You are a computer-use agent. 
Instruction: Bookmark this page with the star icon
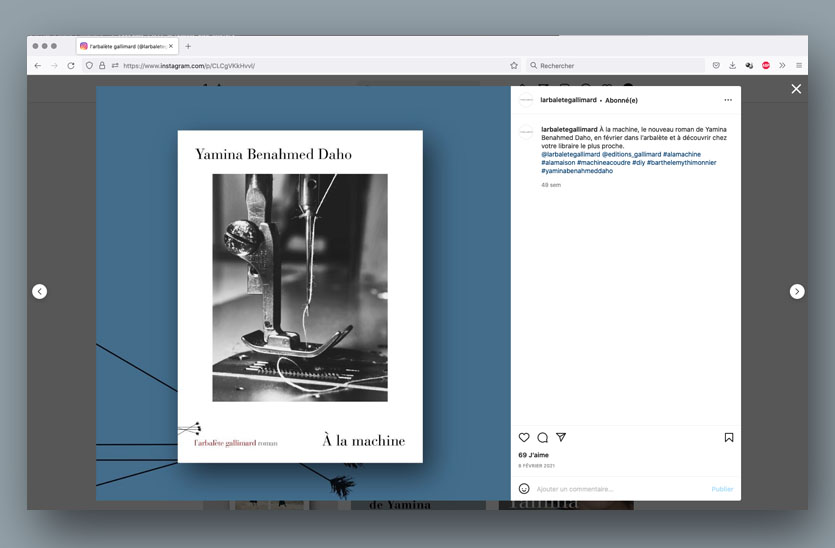pos(514,66)
